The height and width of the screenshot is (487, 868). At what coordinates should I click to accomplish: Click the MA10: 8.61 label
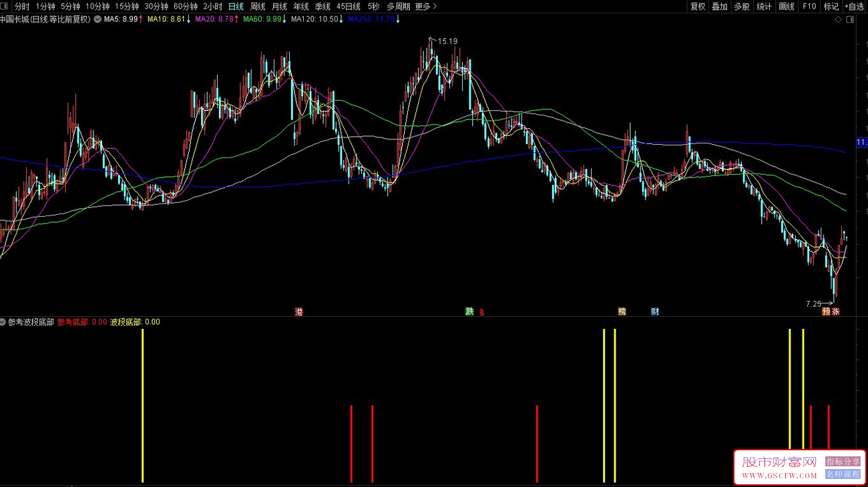pyautogui.click(x=168, y=19)
